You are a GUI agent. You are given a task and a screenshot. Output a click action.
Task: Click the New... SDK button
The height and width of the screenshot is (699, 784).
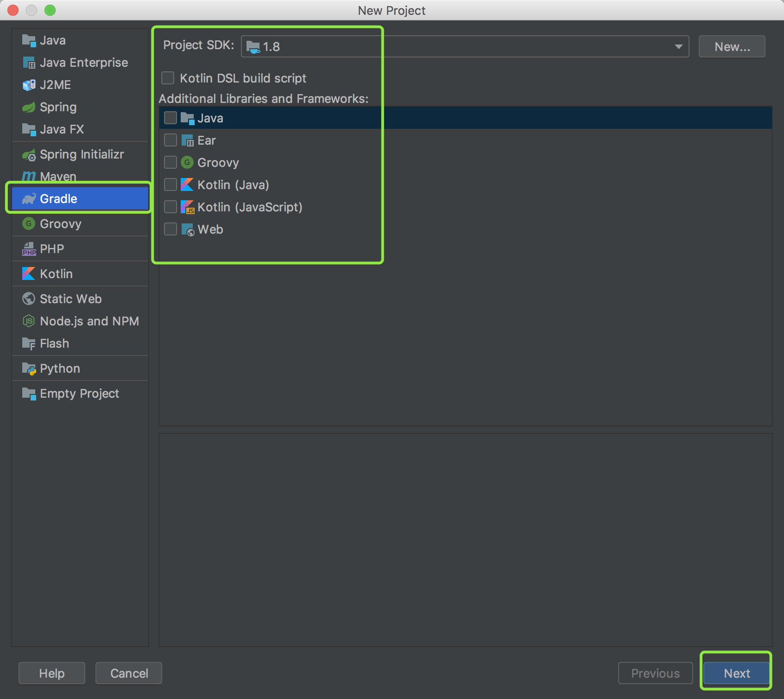(732, 47)
